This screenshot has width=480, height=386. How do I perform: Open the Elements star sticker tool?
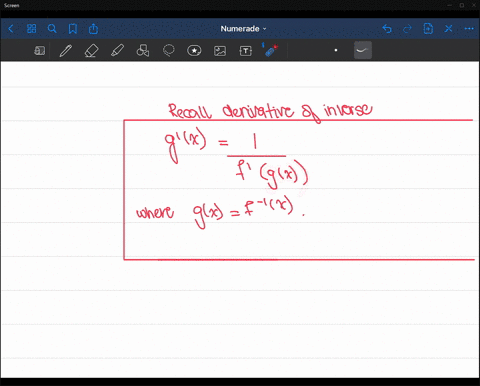(x=194, y=51)
